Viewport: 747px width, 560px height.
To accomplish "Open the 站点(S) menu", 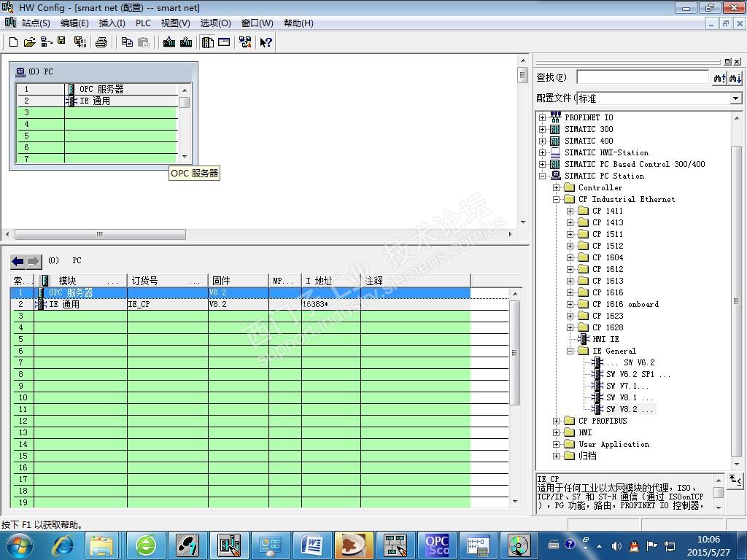I will tap(36, 23).
